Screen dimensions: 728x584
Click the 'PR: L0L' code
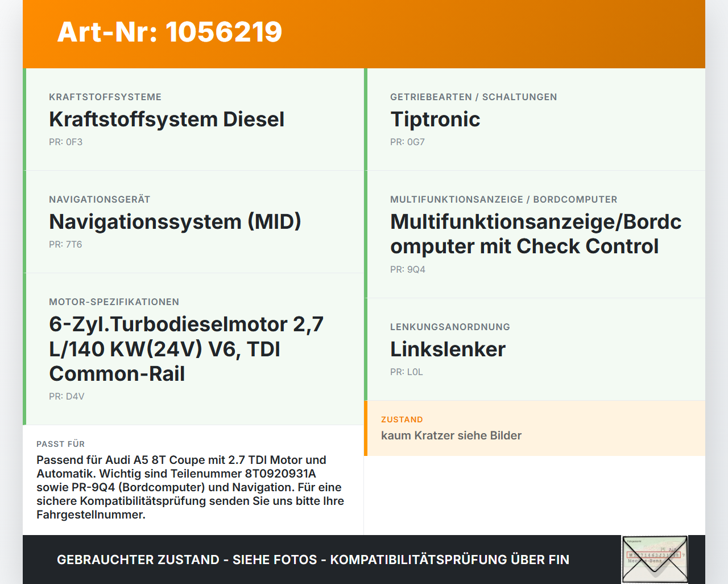(407, 372)
